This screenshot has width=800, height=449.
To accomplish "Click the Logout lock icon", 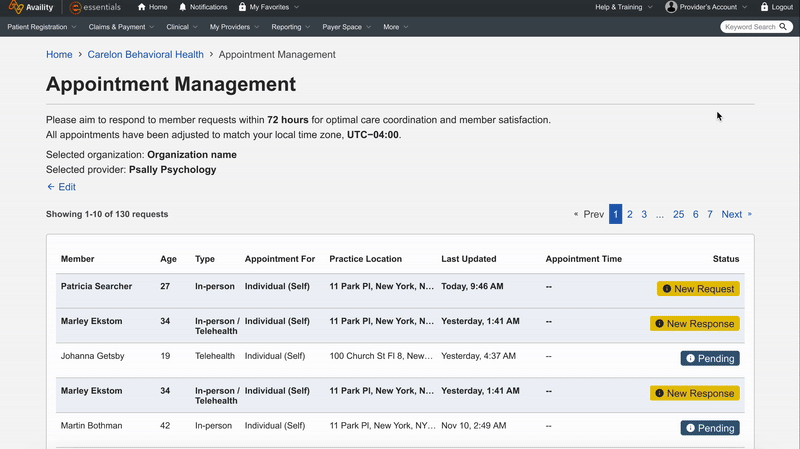I will [x=764, y=7].
